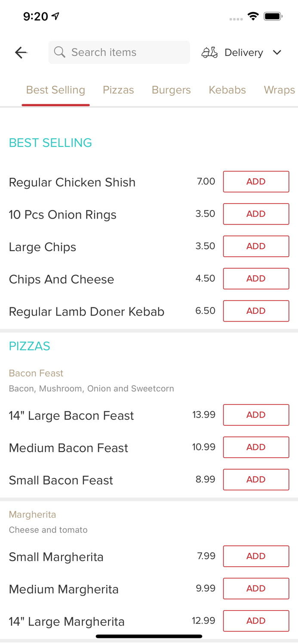Add 10 Pcs Onion Rings to order
Image resolution: width=298 pixels, height=644 pixels.
tap(256, 214)
